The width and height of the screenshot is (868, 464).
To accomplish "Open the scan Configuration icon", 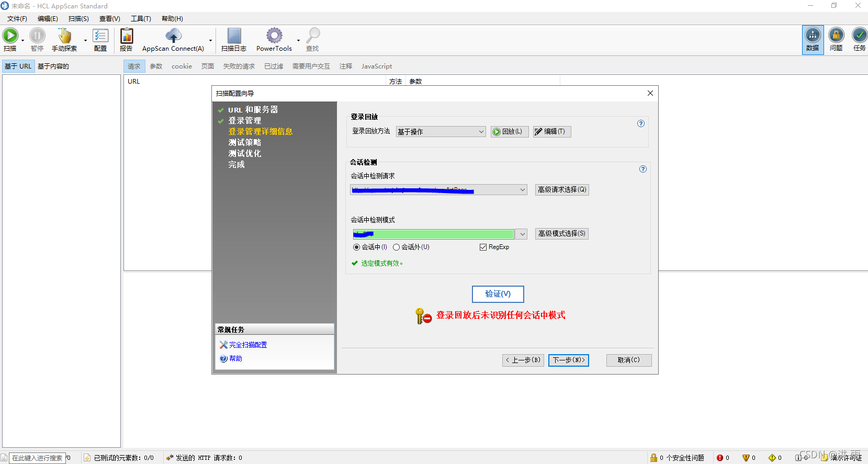I will [x=100, y=36].
